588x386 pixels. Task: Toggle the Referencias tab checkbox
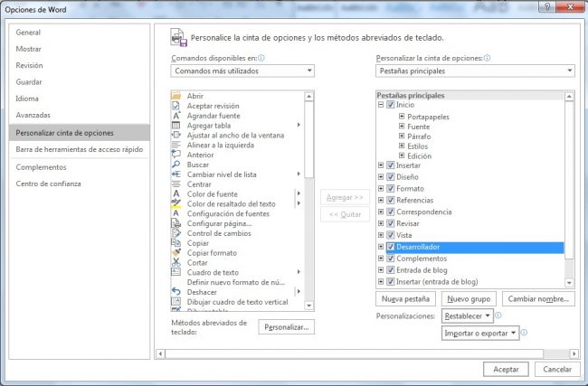point(391,200)
